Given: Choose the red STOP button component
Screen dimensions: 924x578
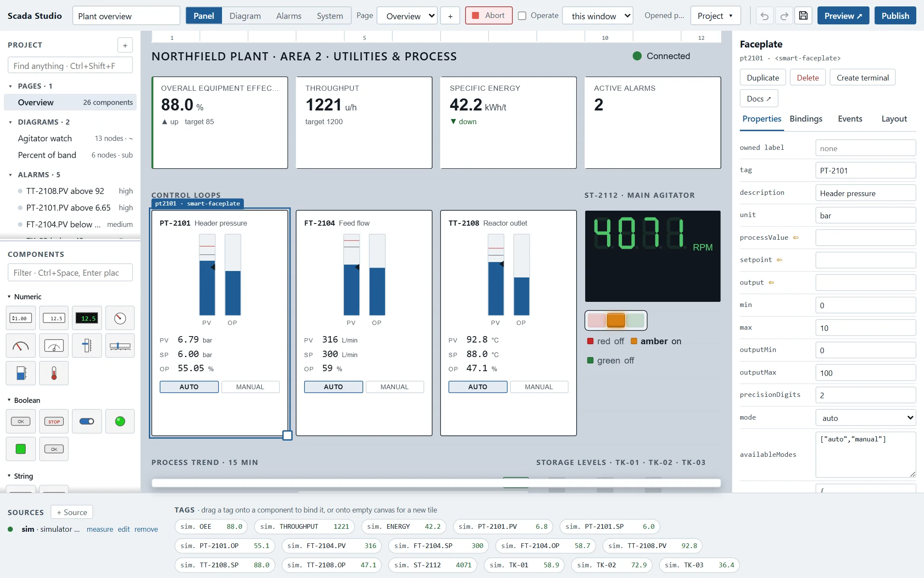Looking at the screenshot, I should click(x=54, y=422).
